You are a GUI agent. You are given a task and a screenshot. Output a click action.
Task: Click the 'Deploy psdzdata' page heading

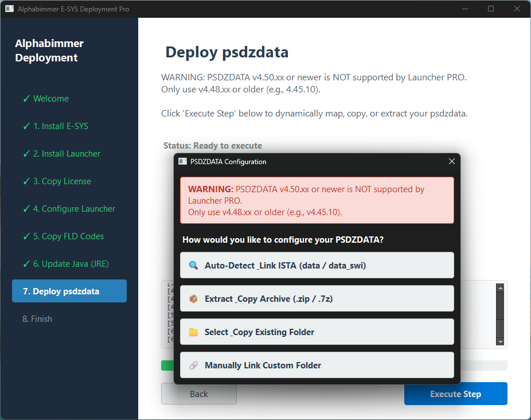coord(227,52)
